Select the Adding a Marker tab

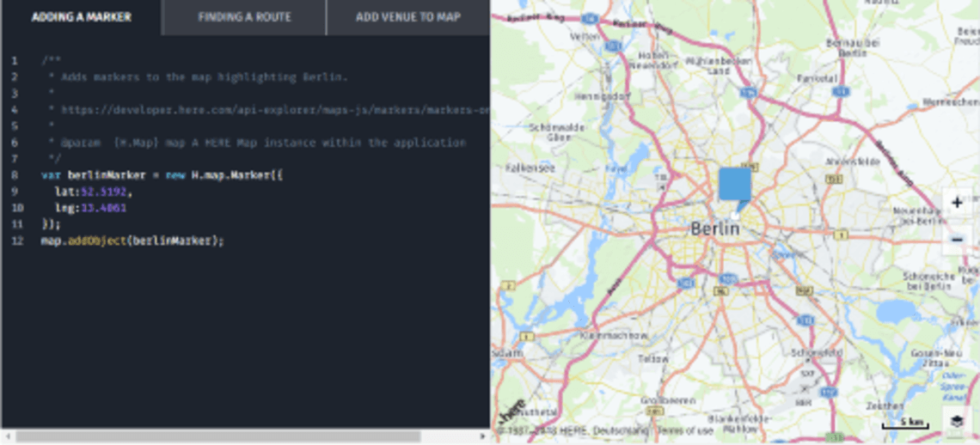pyautogui.click(x=82, y=17)
